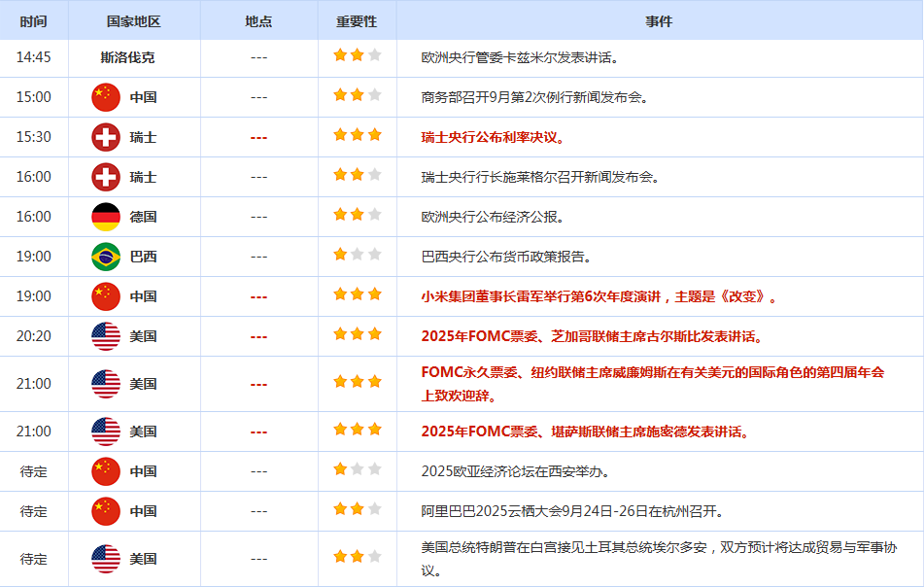This screenshot has height=587, width=924.
Task: Click the Swiss flag in the 15:30 row
Action: click(x=106, y=137)
